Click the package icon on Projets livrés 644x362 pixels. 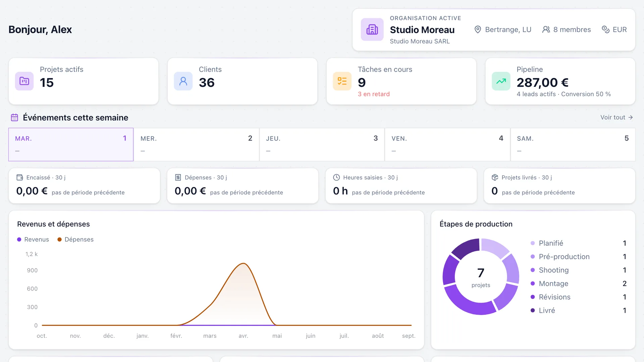coord(495,177)
